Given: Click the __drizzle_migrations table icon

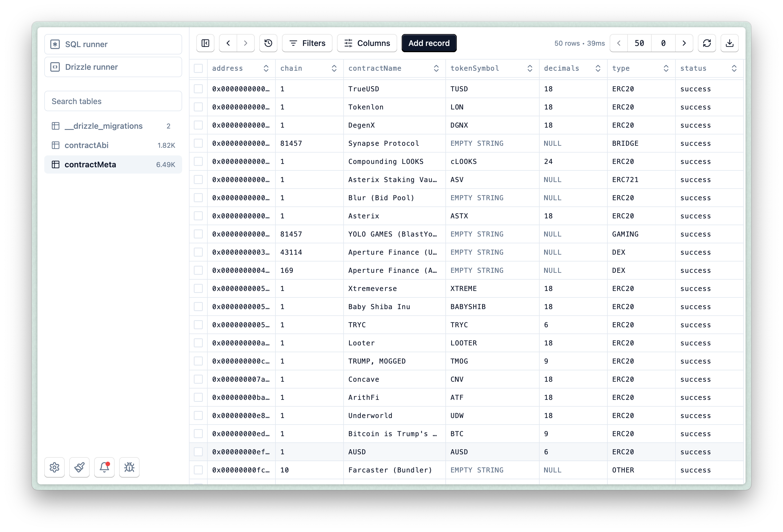Looking at the screenshot, I should 56,126.
